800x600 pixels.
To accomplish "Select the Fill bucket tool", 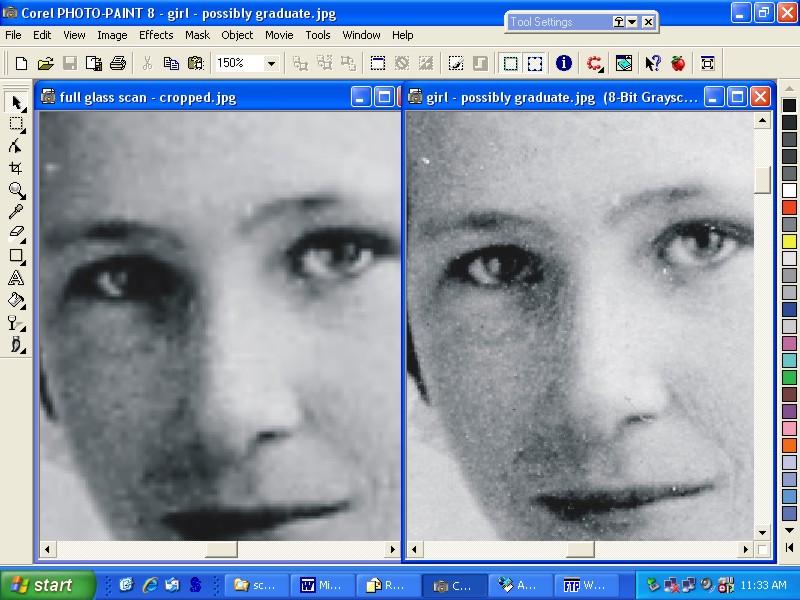I will (x=16, y=300).
